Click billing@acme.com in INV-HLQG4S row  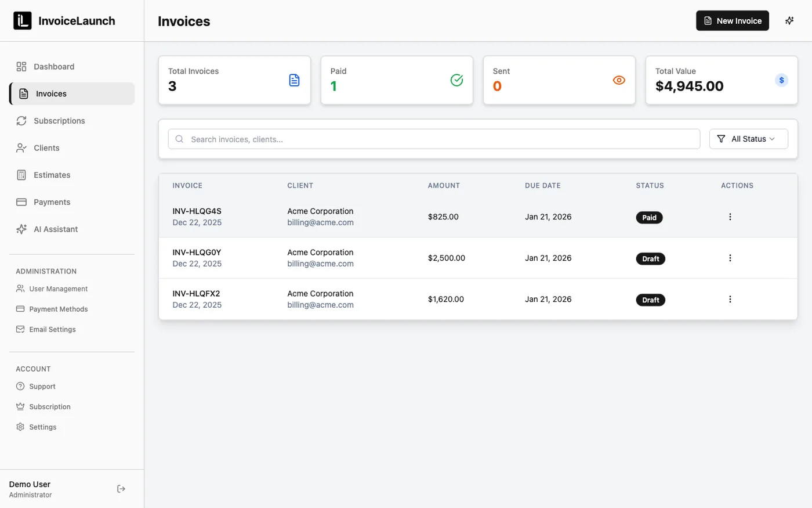pos(320,222)
